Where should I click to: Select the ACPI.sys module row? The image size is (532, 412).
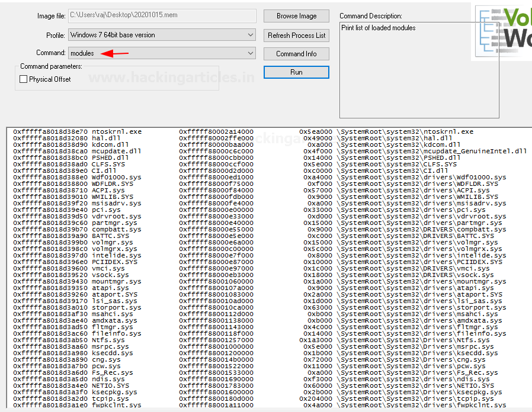(x=108, y=191)
